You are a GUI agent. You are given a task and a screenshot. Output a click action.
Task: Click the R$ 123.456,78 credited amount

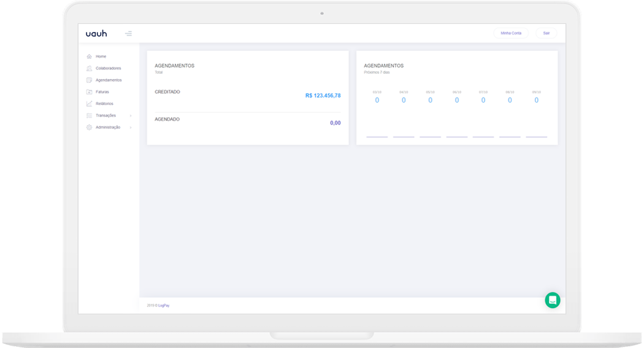[323, 96]
